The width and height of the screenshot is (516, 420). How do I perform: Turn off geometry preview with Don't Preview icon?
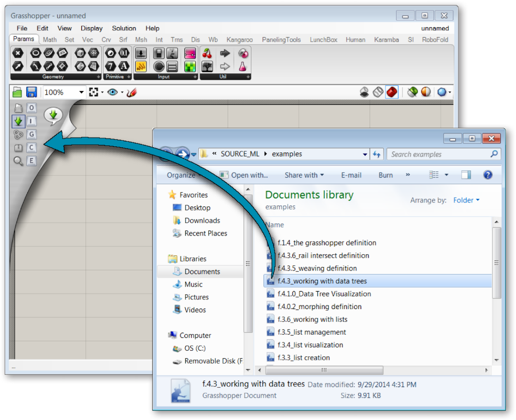[364, 92]
